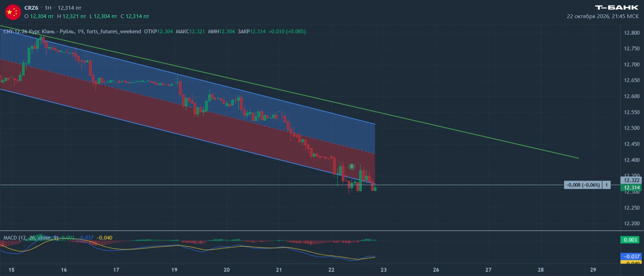Click the green 'B' buy marker on the chart
The height and width of the screenshot is (276, 644).
[x=351, y=167]
